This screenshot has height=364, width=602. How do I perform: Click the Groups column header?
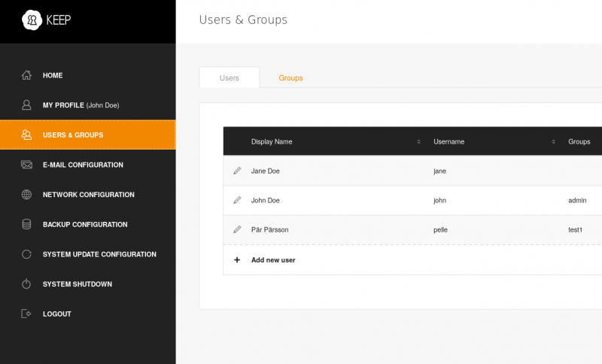(579, 141)
